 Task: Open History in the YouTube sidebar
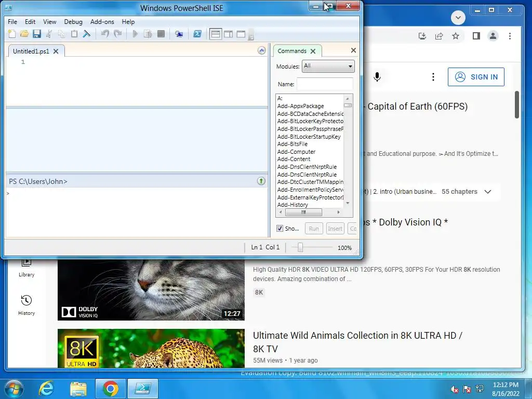(x=26, y=305)
